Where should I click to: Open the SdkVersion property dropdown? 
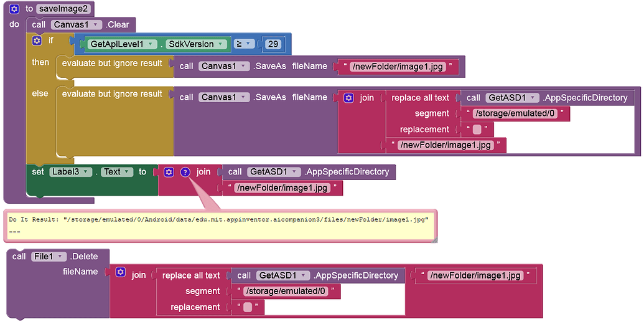[x=197, y=44]
